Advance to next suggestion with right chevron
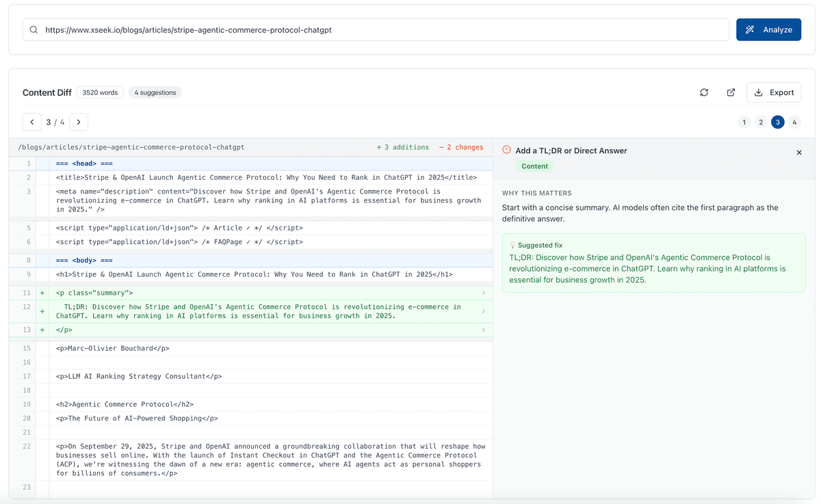Screen dimensions: 821x504 pyautogui.click(x=79, y=122)
